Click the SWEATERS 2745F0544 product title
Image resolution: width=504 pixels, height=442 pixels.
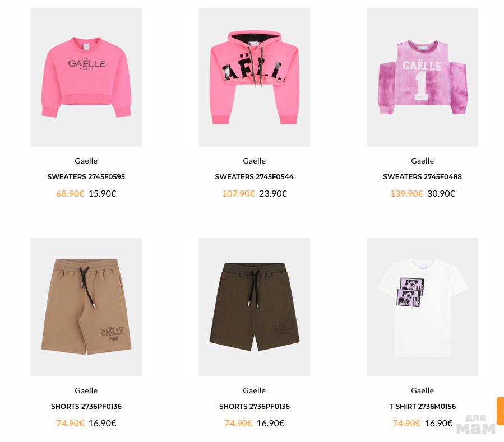255,176
